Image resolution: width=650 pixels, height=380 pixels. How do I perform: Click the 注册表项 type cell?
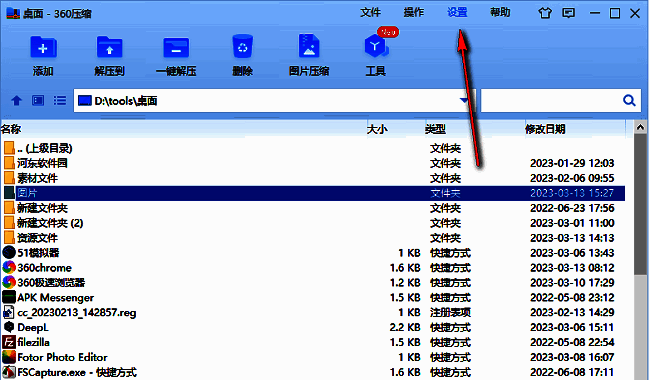[x=450, y=312]
